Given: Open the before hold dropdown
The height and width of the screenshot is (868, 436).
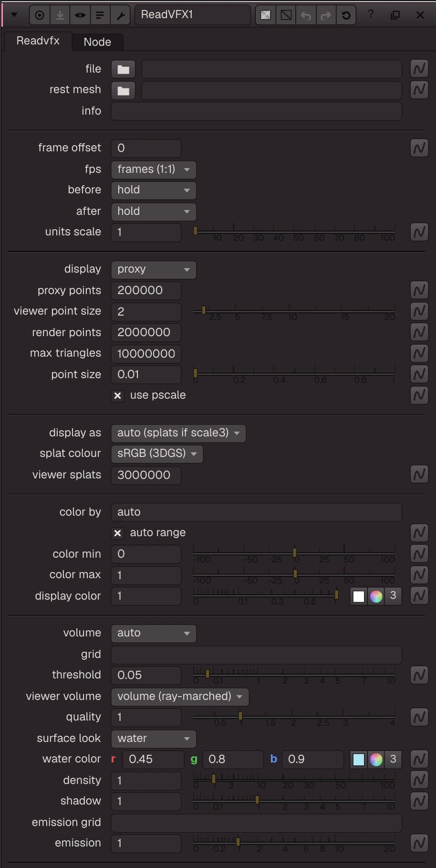Looking at the screenshot, I should pos(154,190).
